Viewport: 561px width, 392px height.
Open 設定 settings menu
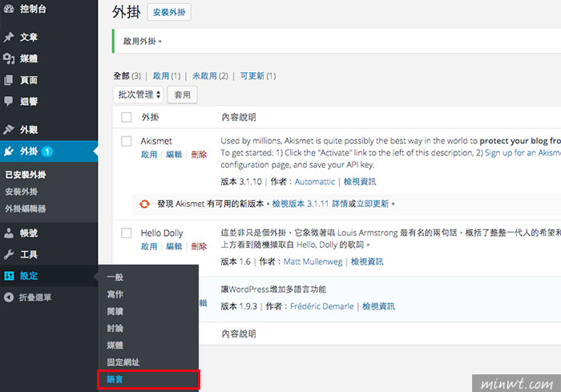tap(29, 276)
